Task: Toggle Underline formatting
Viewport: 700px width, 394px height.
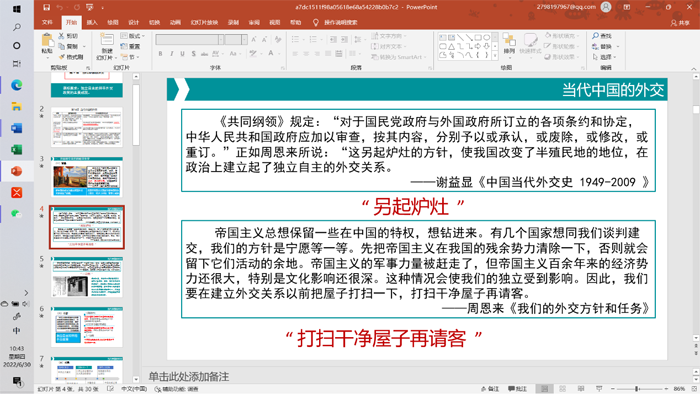Action: click(182, 54)
